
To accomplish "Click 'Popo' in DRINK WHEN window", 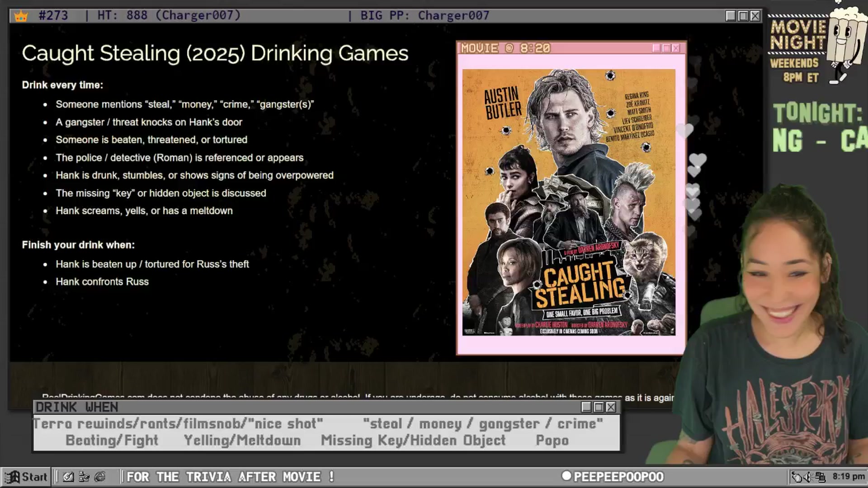I will pyautogui.click(x=552, y=441).
